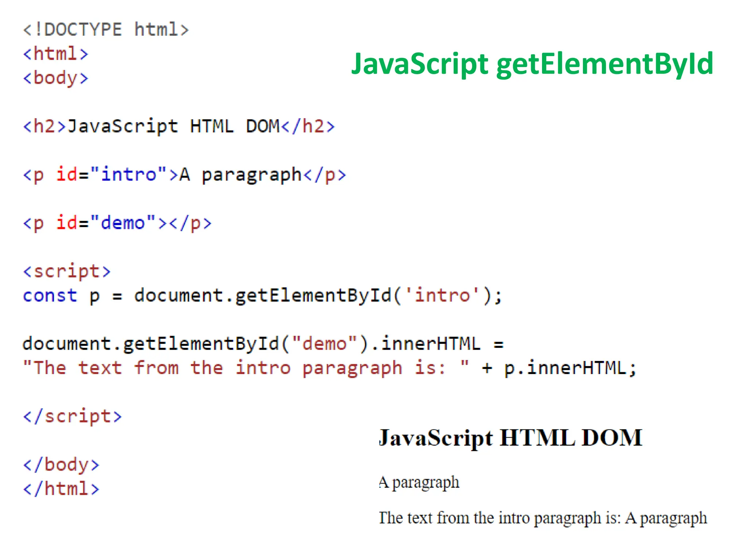Click the rendered 'JavaScript HTML DOM' output heading
This screenshot has width=747, height=560.
point(510,438)
